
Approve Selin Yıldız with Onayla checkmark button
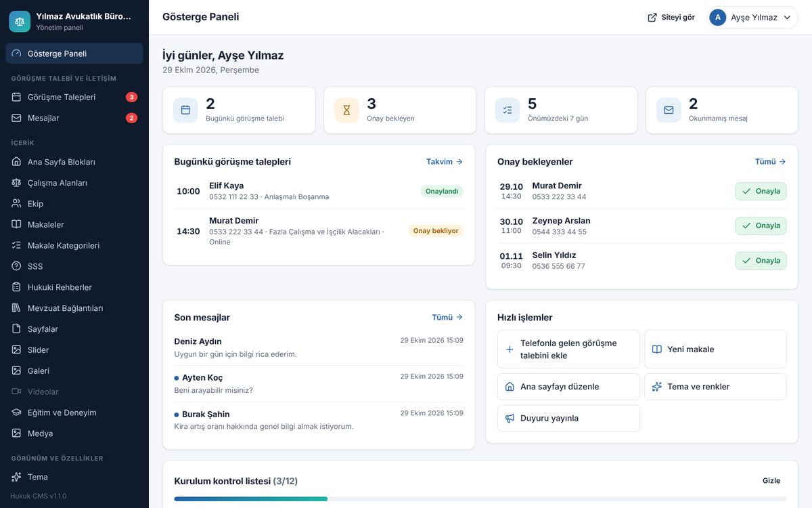(x=761, y=261)
